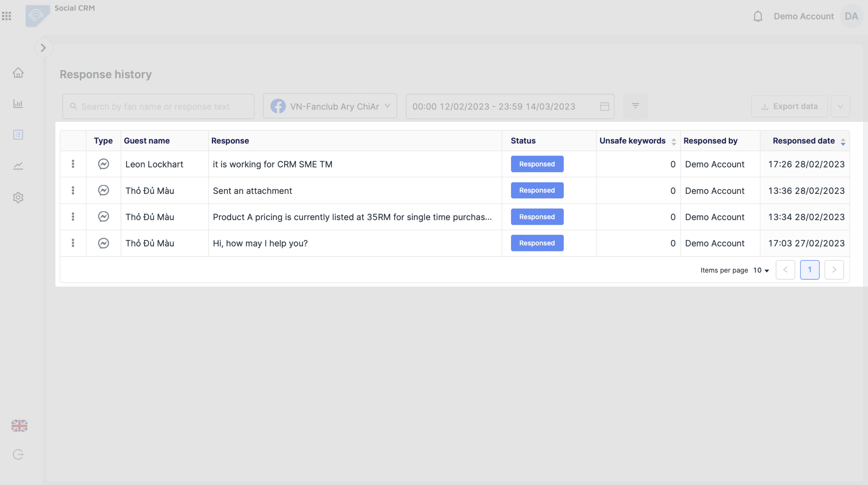Expand the Export data options arrow
Image resolution: width=868 pixels, height=485 pixels.
pos(840,107)
